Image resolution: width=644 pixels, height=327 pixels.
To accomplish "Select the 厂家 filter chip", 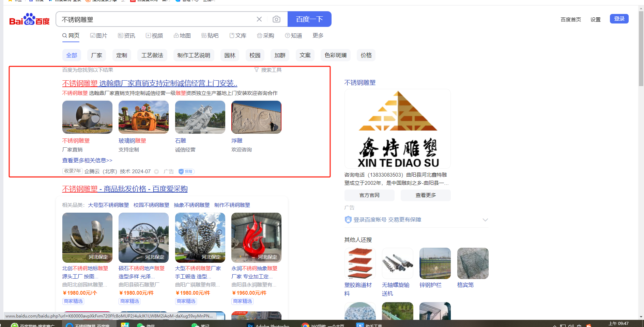I will click(97, 55).
